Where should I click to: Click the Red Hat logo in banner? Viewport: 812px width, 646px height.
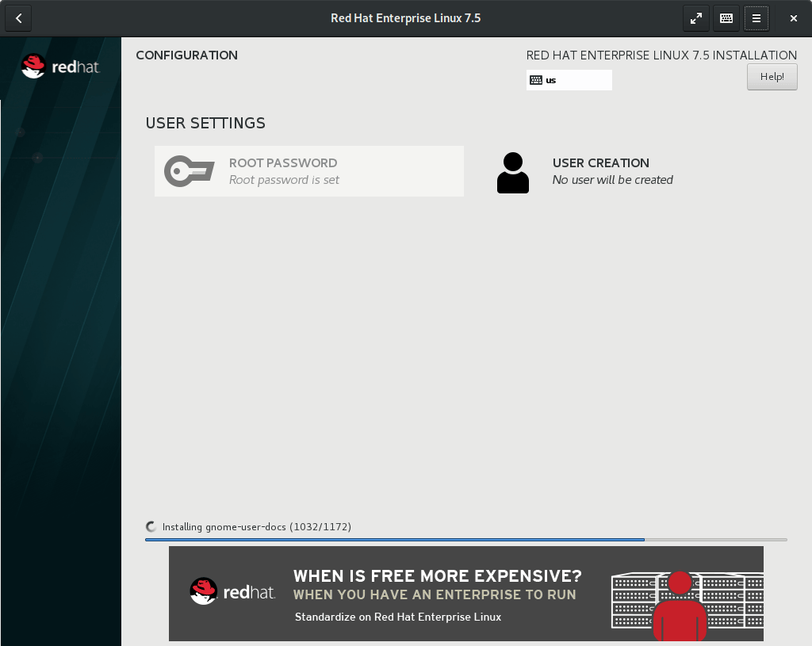232,592
